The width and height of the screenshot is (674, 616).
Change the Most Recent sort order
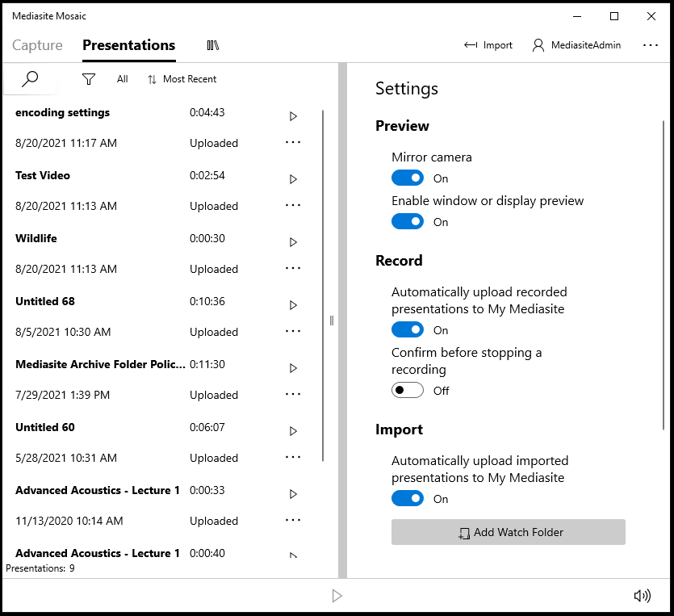(x=182, y=79)
